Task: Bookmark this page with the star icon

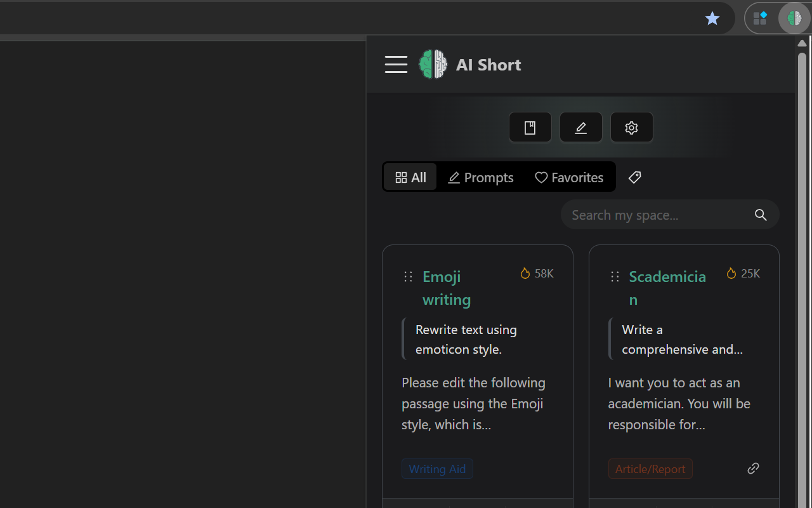Action: coord(712,18)
